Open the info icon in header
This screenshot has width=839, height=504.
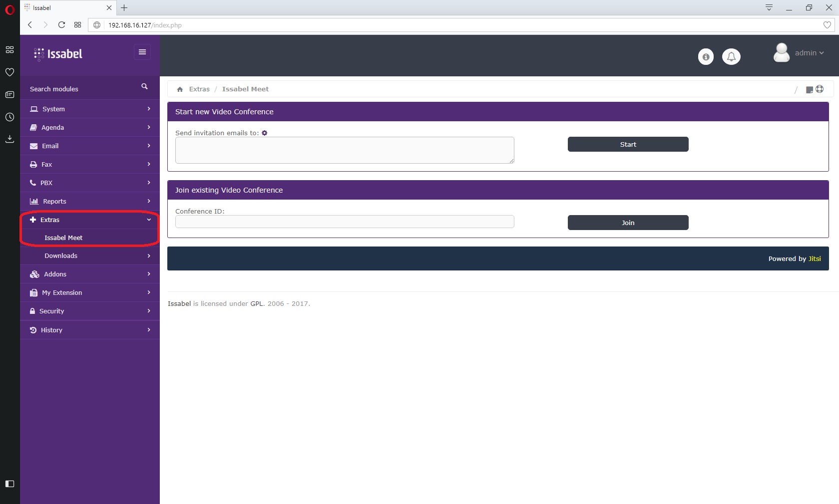[x=706, y=57]
